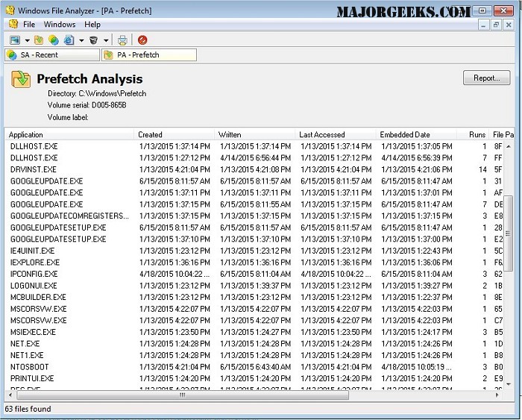Sort by the Embedded Date column header
Screen dimensions: 522x420
pyautogui.click(x=416, y=134)
